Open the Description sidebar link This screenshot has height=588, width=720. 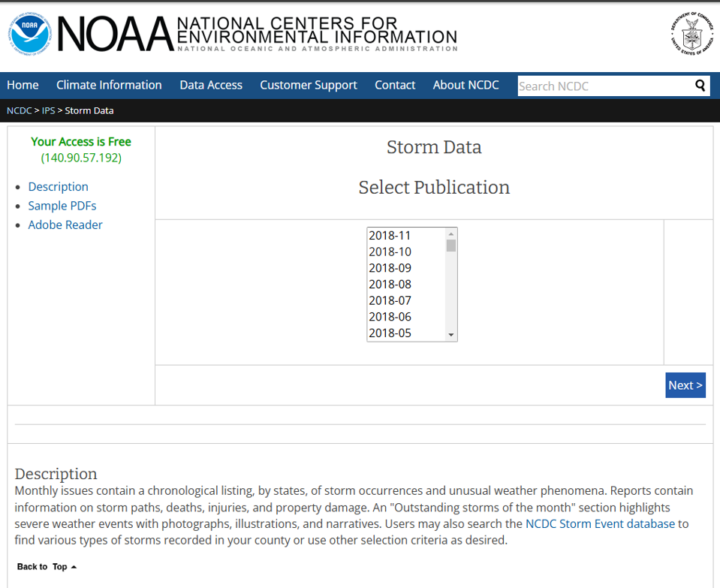[x=59, y=187]
